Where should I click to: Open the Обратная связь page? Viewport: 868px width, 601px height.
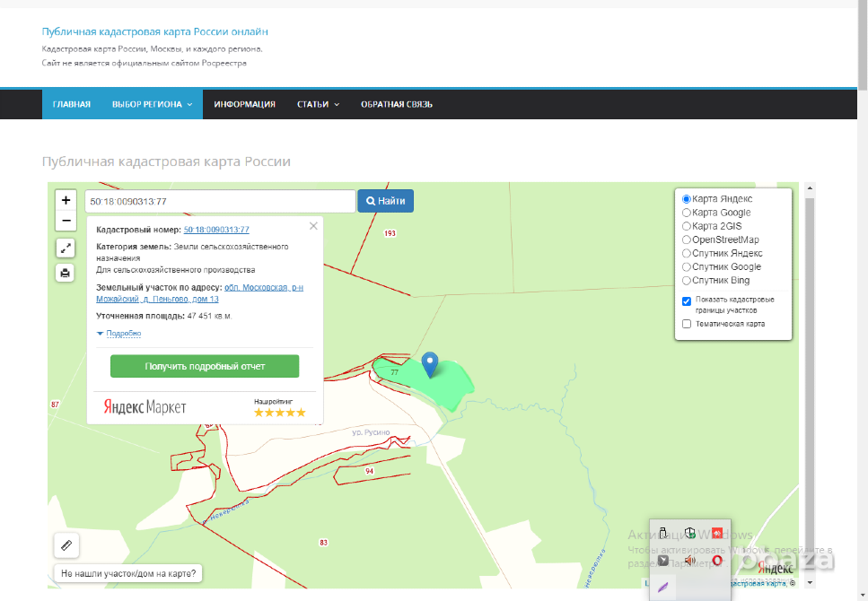coord(397,104)
